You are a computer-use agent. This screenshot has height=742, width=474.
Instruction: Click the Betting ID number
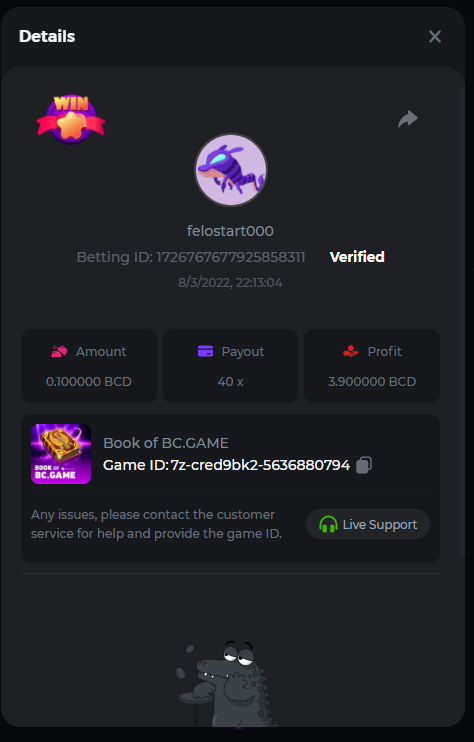pos(231,257)
